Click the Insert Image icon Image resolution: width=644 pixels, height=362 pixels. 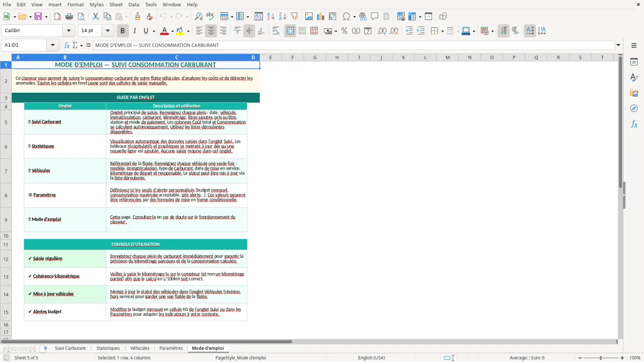tap(309, 17)
